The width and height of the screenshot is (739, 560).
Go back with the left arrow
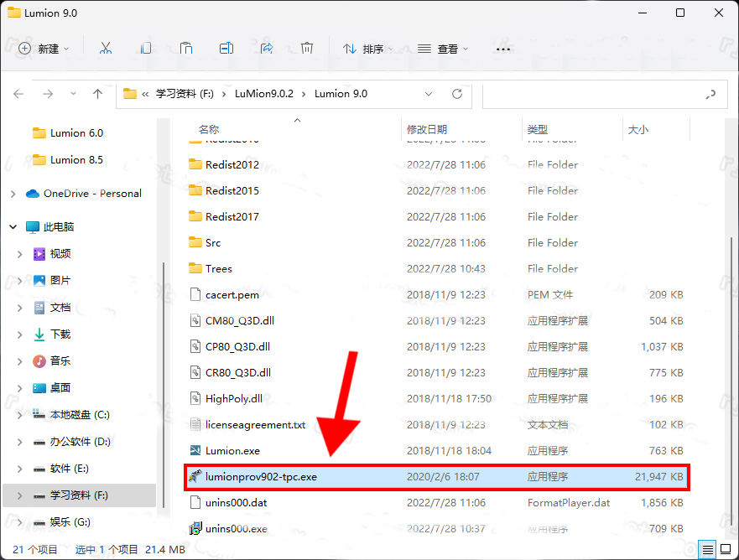18,94
